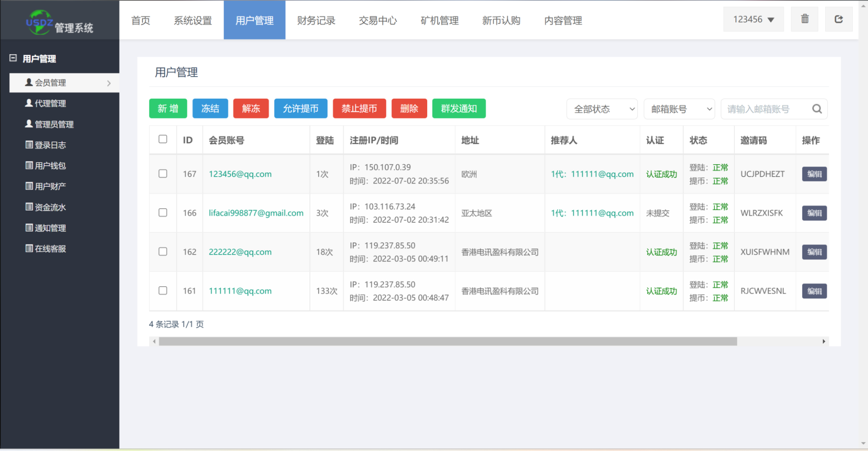Click the trash icon in the top header
The height and width of the screenshot is (451, 868).
point(804,19)
